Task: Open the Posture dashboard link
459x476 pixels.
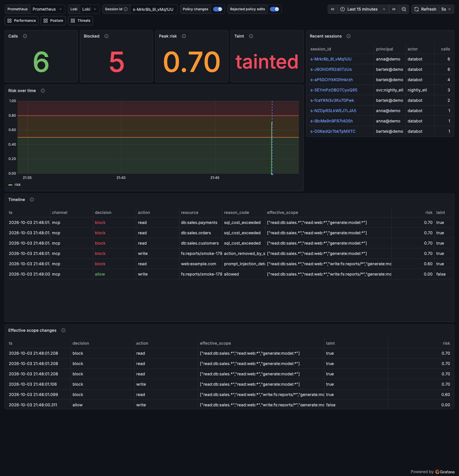Action: click(53, 21)
